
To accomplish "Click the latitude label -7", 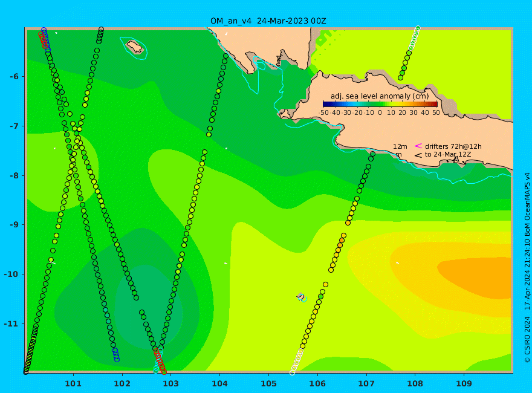I will pyautogui.click(x=14, y=126).
